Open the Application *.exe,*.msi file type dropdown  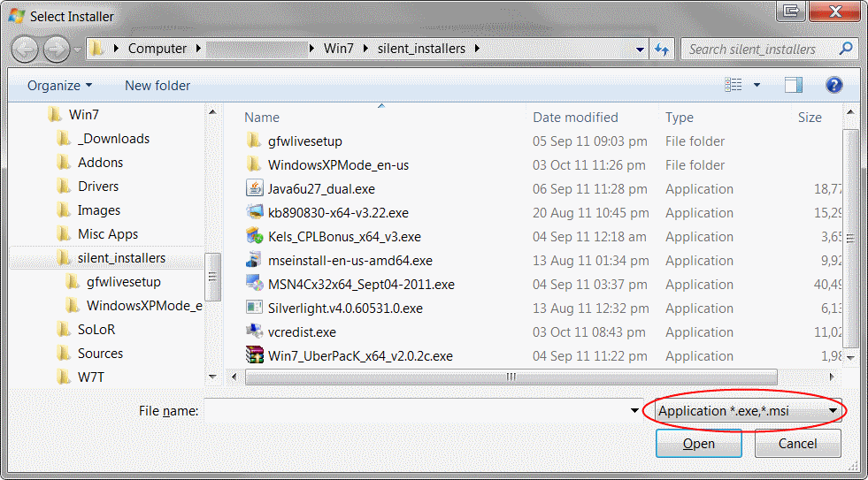coord(748,411)
